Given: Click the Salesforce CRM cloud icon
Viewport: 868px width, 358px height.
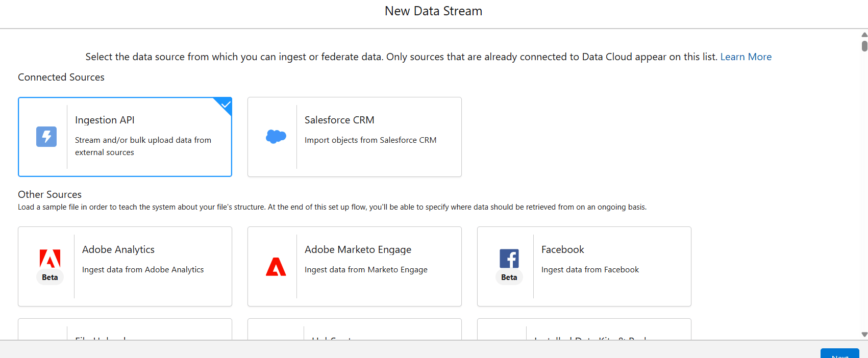Looking at the screenshot, I should pos(276,137).
